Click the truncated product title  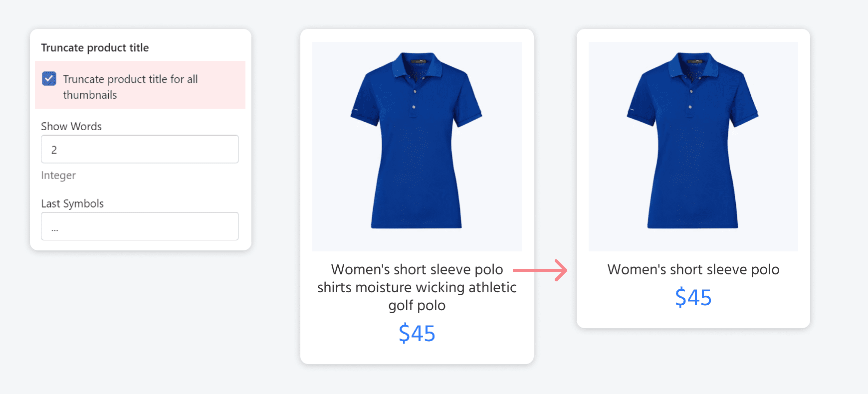(x=693, y=269)
